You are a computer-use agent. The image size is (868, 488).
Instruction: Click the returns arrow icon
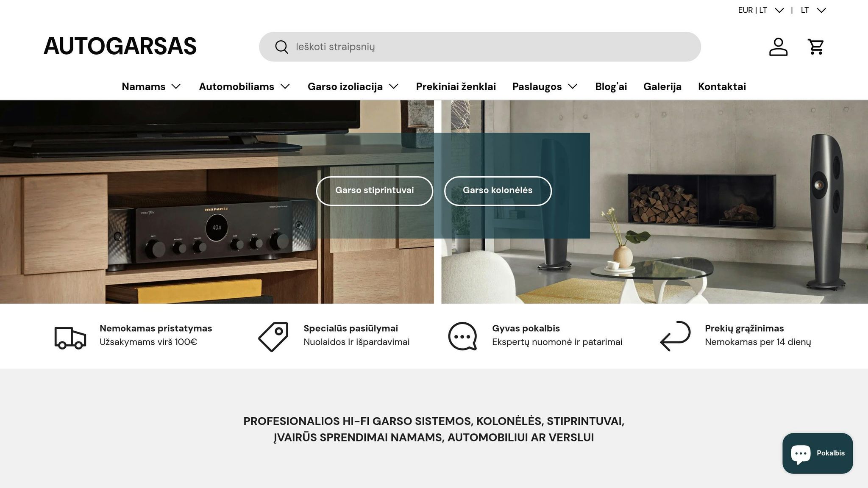tap(675, 336)
